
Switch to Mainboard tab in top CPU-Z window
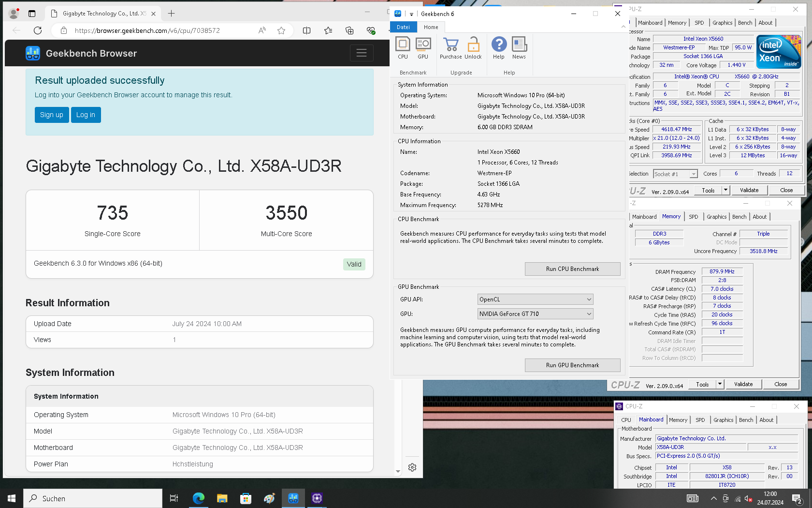tap(650, 23)
